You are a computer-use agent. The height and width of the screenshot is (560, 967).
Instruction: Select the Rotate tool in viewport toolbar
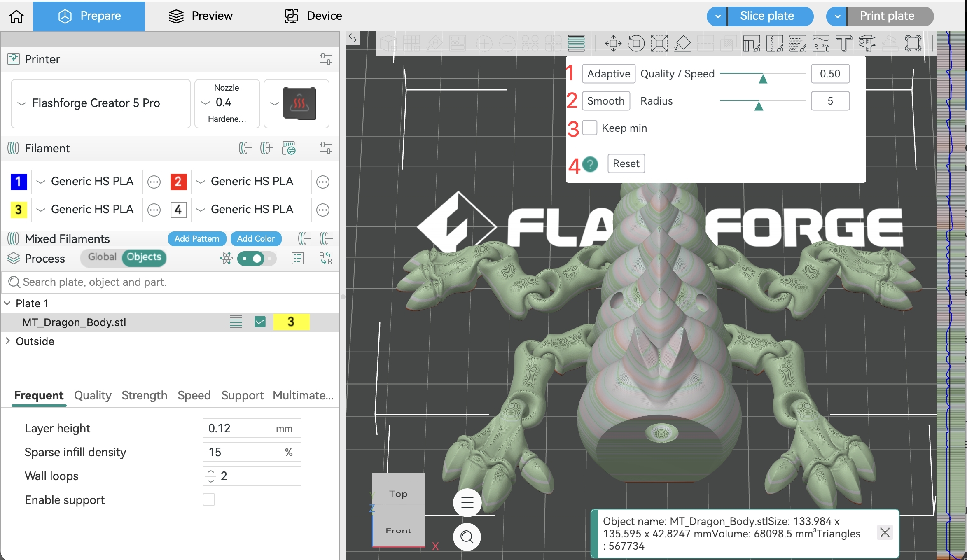(x=636, y=43)
